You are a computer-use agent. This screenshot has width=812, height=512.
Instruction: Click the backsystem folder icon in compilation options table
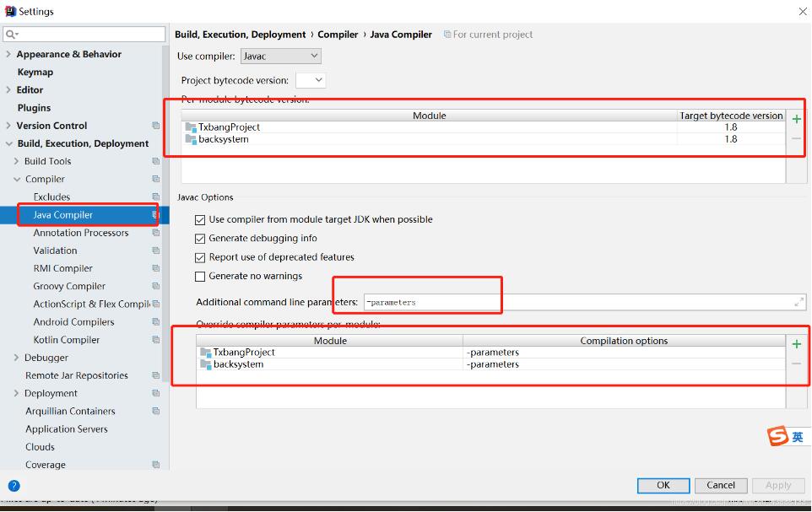click(x=206, y=364)
